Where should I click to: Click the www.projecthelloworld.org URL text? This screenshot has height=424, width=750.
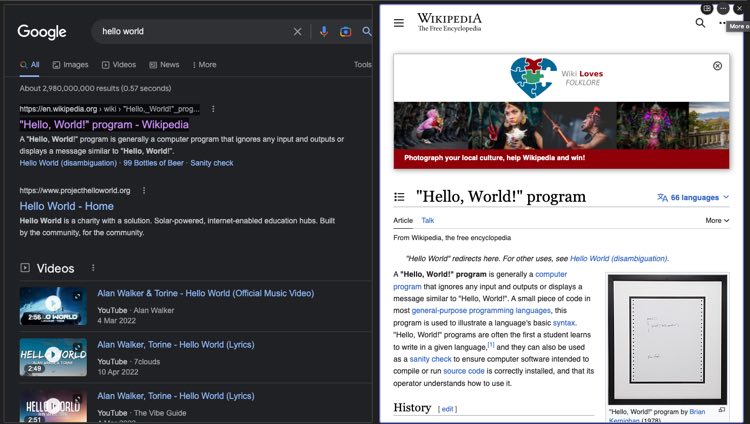click(75, 190)
